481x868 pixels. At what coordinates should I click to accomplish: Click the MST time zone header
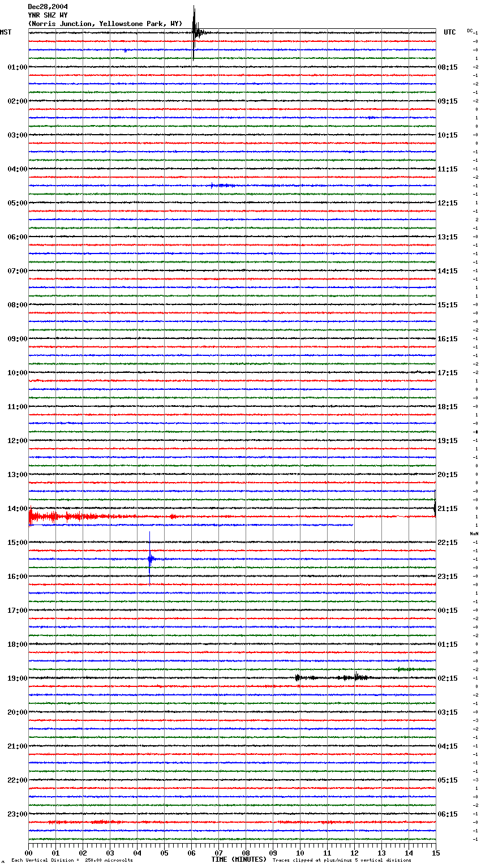[x=6, y=32]
